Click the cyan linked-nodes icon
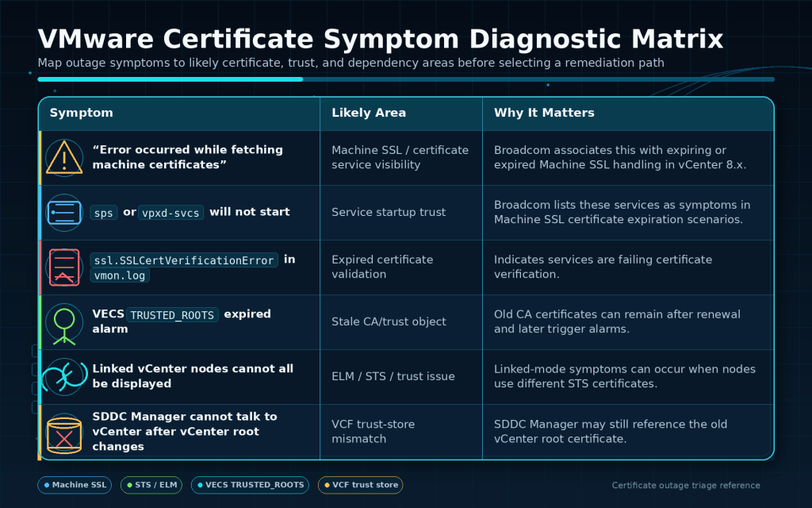 (64, 377)
